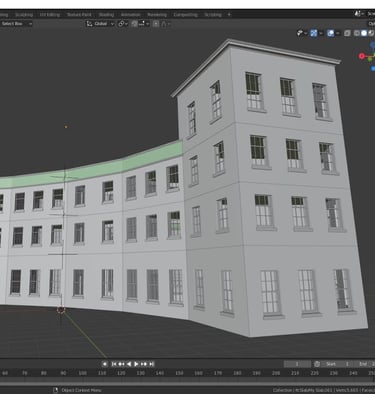Switch to material preview shading
Viewport: 375px width, 394px height.
click(x=371, y=33)
